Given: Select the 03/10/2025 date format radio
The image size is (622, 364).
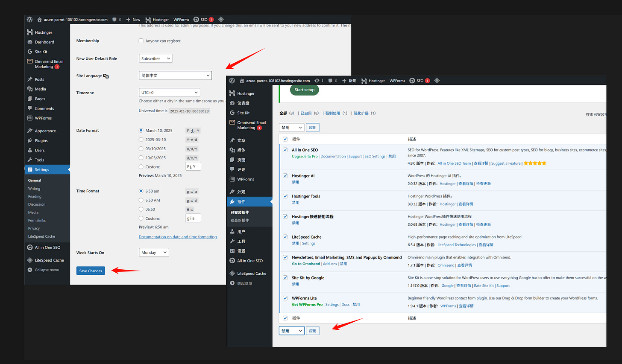Looking at the screenshot, I should 141,149.
